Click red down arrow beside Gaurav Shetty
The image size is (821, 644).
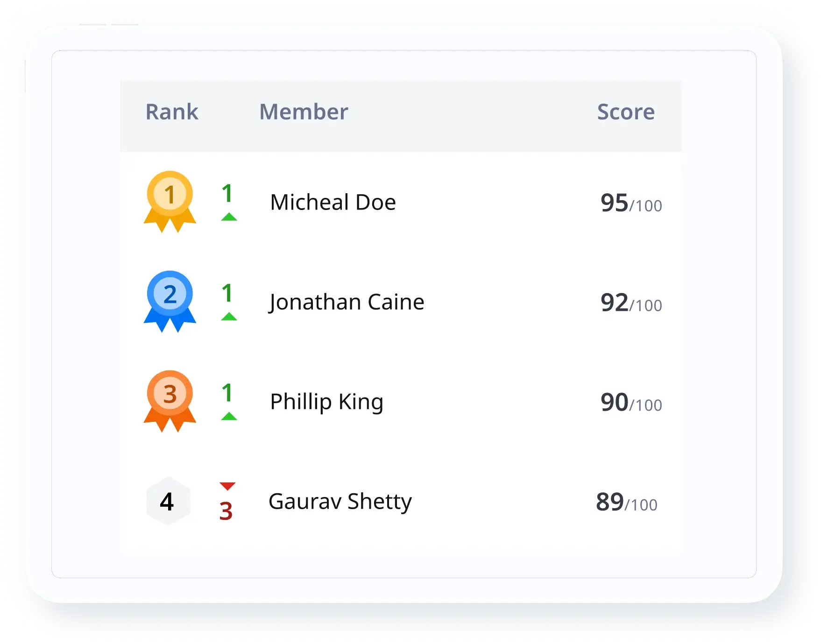(x=227, y=486)
